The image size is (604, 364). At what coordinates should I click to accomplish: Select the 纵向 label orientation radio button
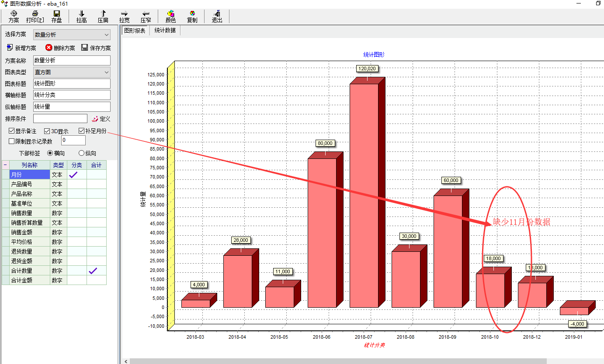(81, 153)
